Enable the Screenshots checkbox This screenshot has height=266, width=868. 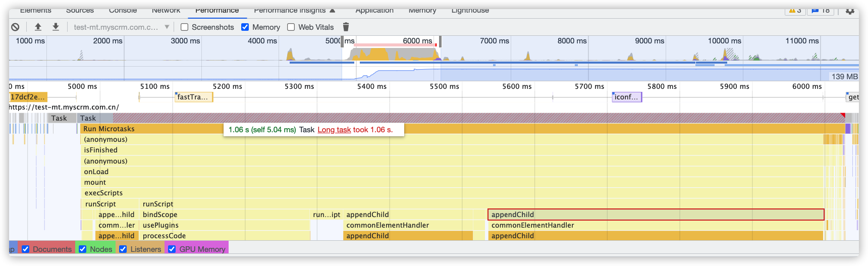point(185,27)
